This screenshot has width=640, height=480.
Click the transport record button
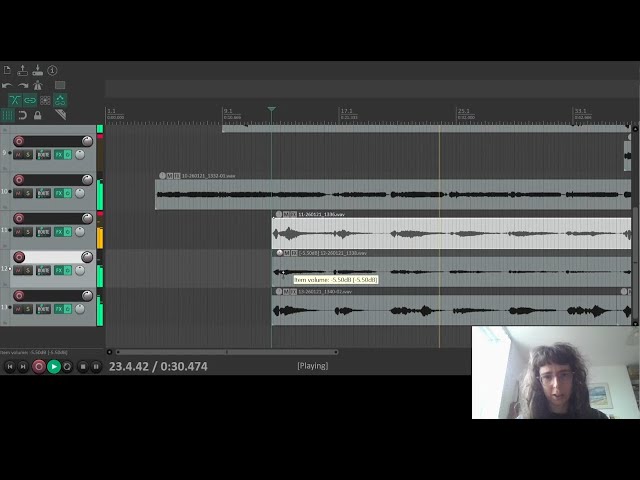tap(39, 367)
